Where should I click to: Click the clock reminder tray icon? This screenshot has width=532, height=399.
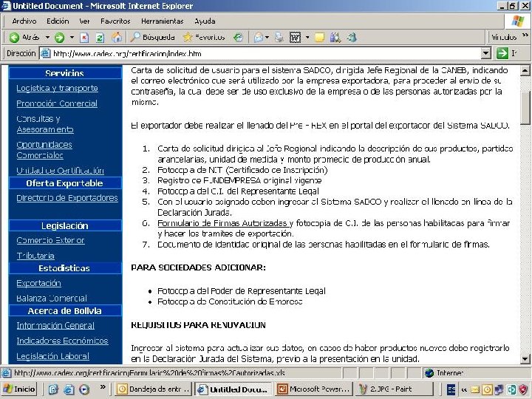487,389
